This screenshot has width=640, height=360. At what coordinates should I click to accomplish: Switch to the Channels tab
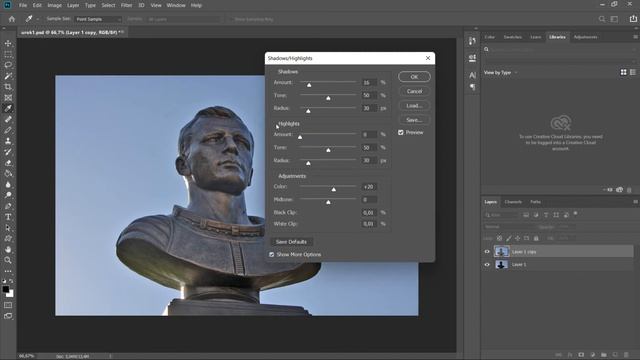tap(513, 202)
